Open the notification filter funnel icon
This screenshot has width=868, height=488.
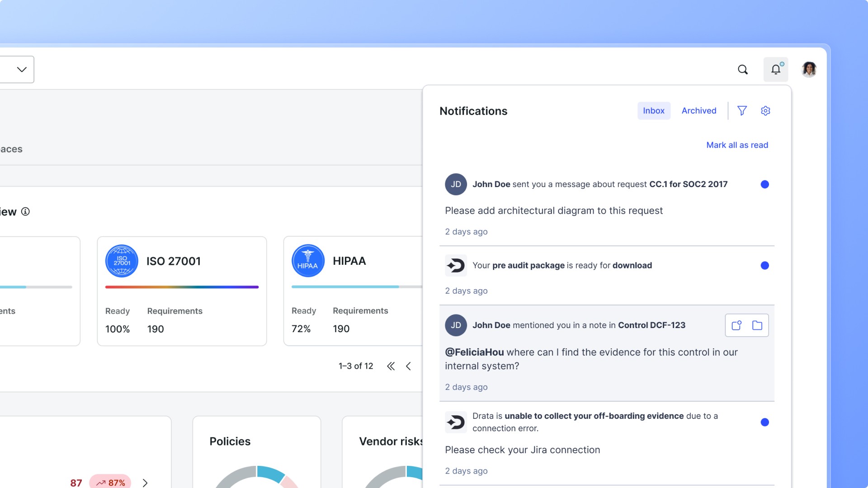click(x=742, y=111)
